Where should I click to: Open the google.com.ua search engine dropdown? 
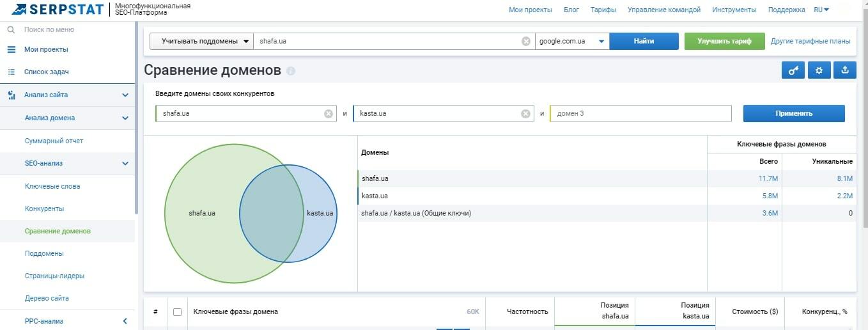click(572, 41)
